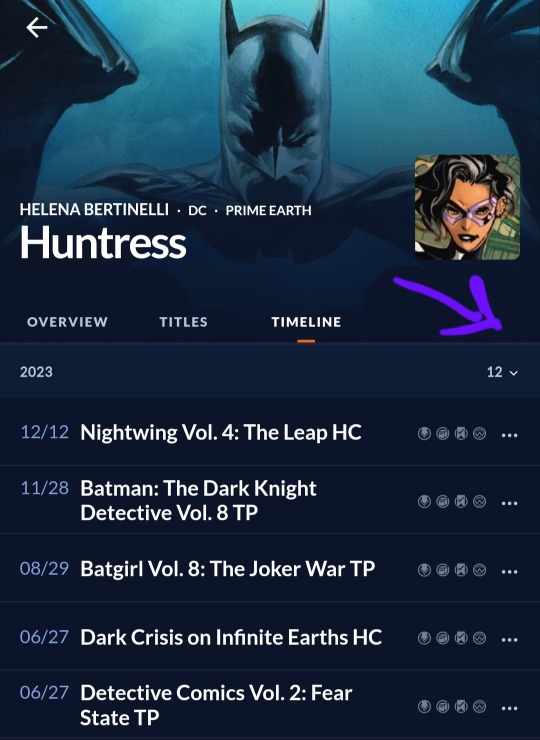Viewport: 540px width, 740px height.
Task: Add Nightwing Vol. 4 to collection
Action: (x=443, y=433)
